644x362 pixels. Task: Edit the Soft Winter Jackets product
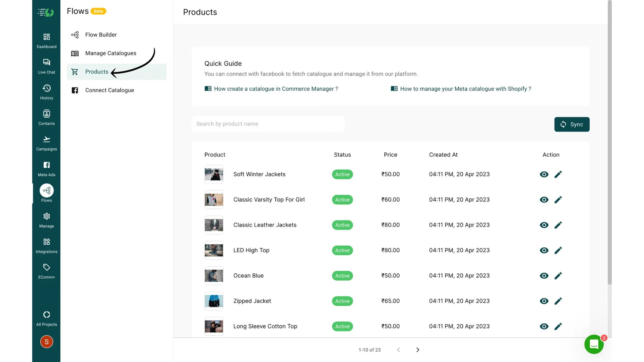(558, 174)
